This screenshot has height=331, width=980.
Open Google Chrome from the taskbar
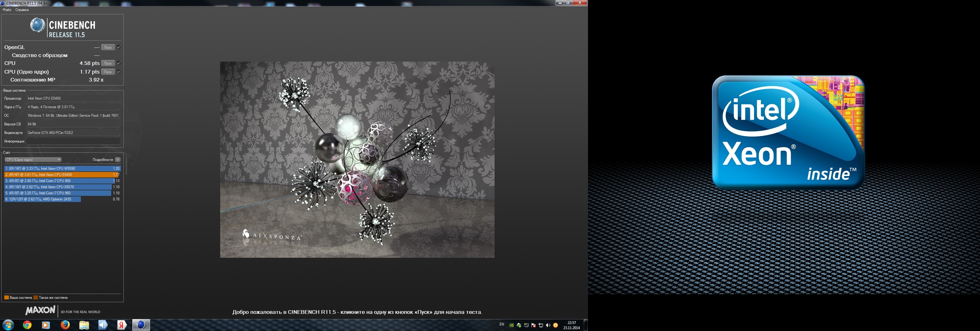(27, 325)
